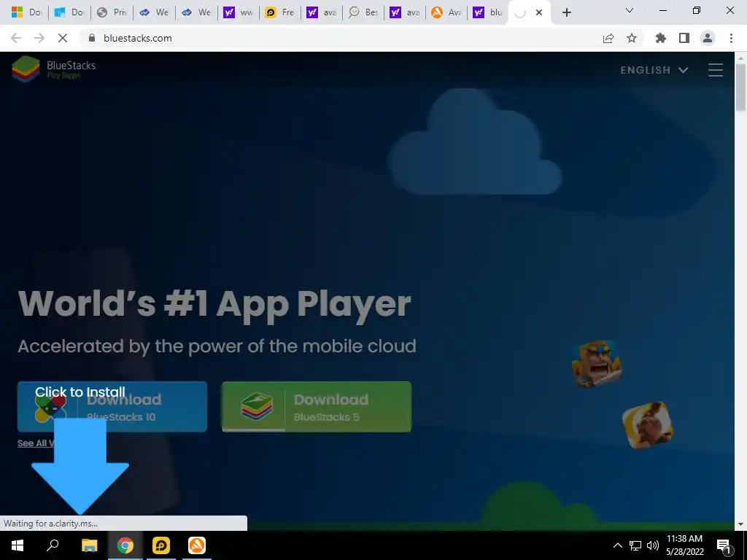Click scrollbar down arrow
The image size is (747, 560).
(740, 524)
